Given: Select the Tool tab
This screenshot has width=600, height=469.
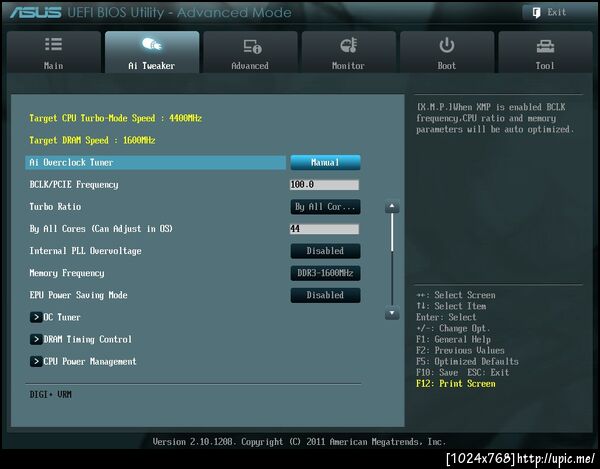Looking at the screenshot, I should pos(545,52).
